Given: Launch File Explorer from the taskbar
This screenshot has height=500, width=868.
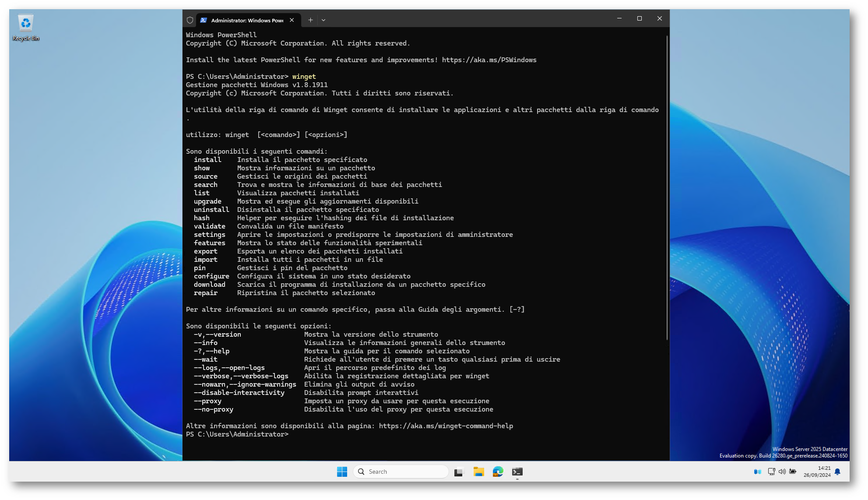Looking at the screenshot, I should tap(478, 472).
